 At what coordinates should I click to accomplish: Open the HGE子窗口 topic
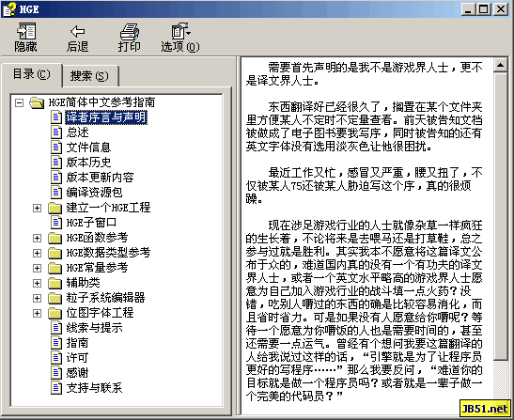91,223
